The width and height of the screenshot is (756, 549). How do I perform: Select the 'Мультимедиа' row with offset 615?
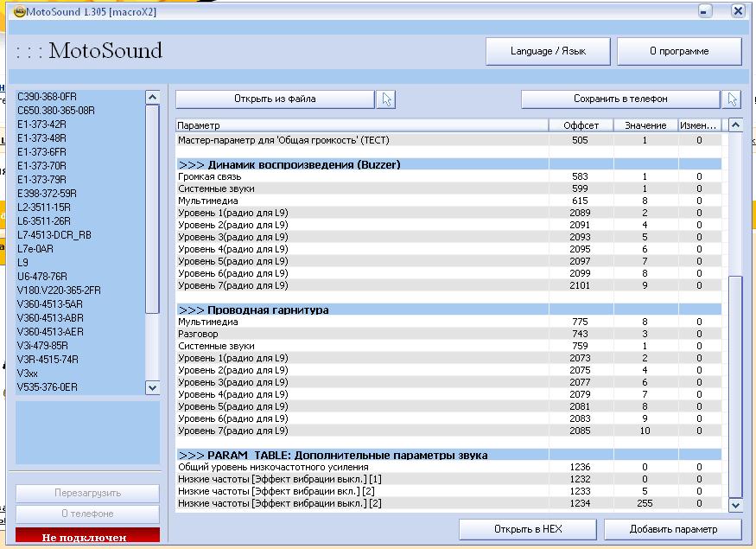pyautogui.click(x=449, y=201)
